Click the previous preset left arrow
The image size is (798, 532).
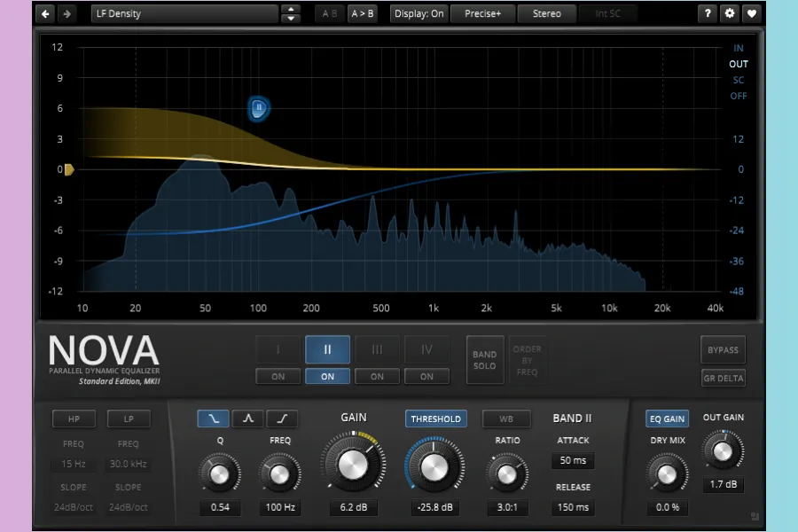click(46, 14)
